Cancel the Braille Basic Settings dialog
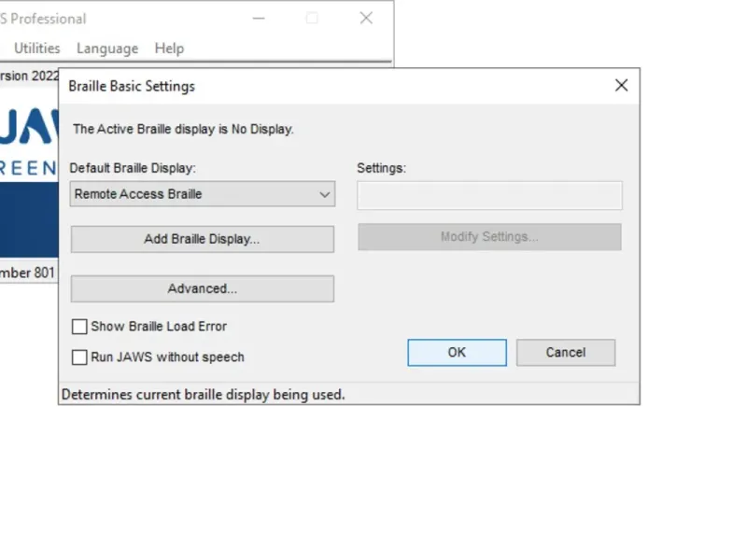The width and height of the screenshot is (747, 560). point(566,353)
